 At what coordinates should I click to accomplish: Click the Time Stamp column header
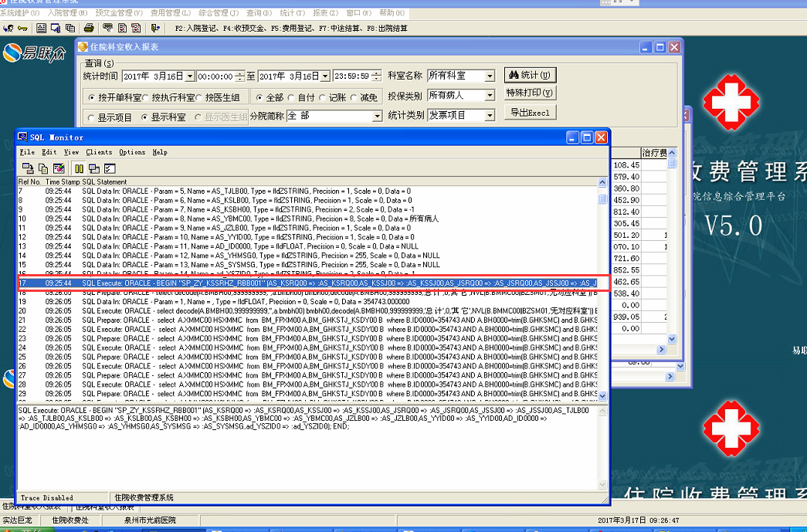pos(63,181)
